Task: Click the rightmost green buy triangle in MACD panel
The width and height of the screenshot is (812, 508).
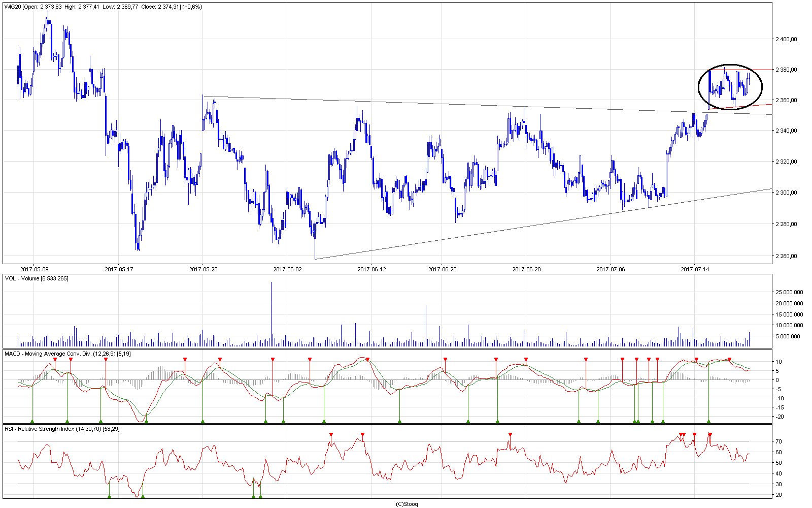Action: tap(709, 421)
